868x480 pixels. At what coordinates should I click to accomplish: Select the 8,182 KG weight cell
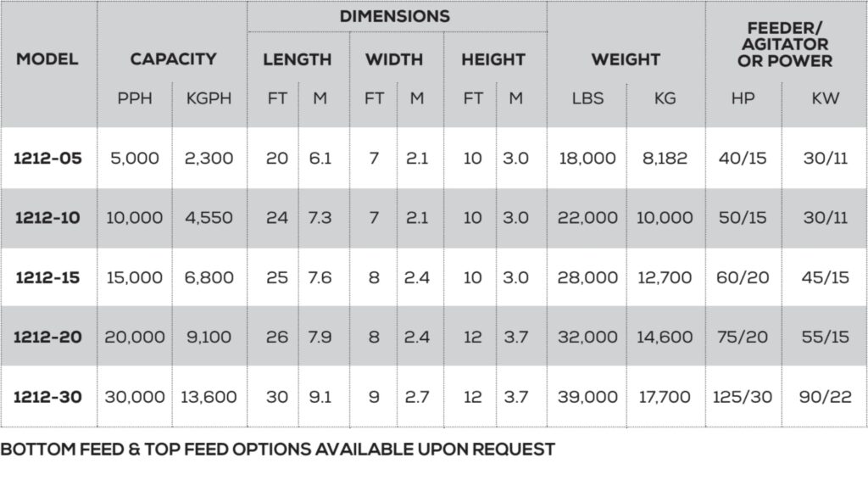[665, 159]
